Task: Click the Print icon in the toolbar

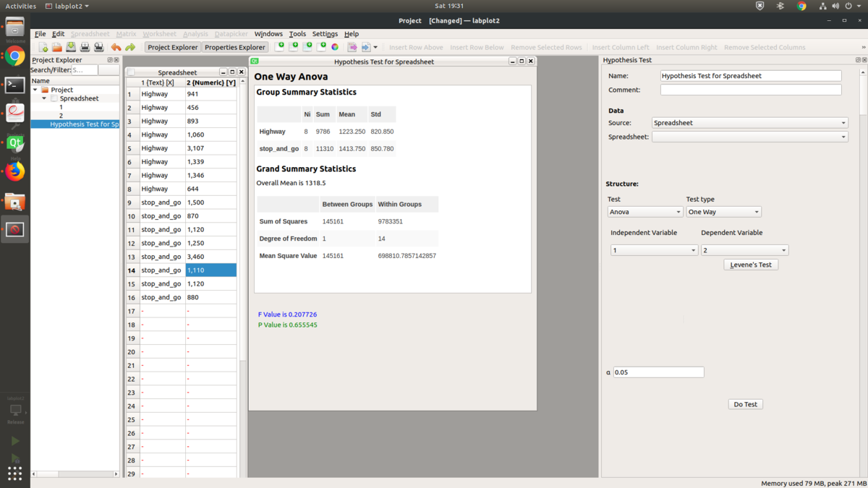Action: point(85,48)
